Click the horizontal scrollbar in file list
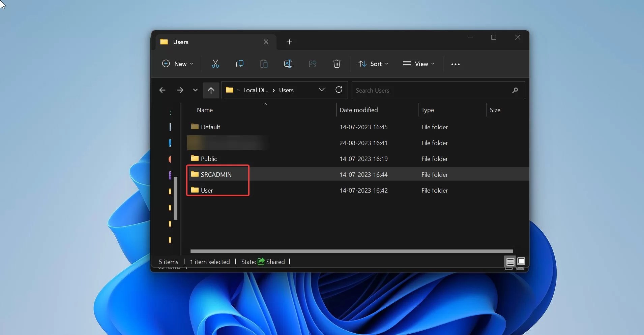 (352, 251)
